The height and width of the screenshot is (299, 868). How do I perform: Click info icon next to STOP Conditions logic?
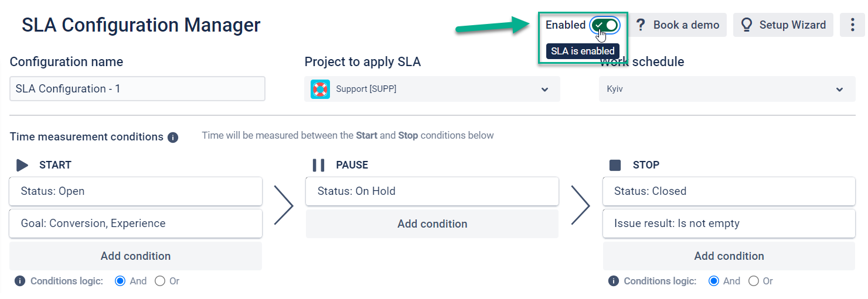click(614, 281)
